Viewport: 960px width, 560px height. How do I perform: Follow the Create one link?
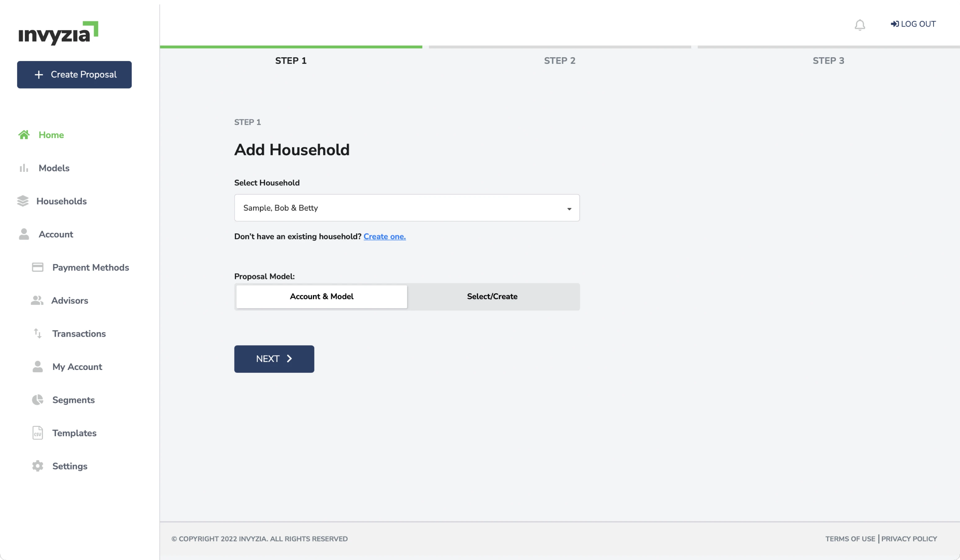click(384, 237)
